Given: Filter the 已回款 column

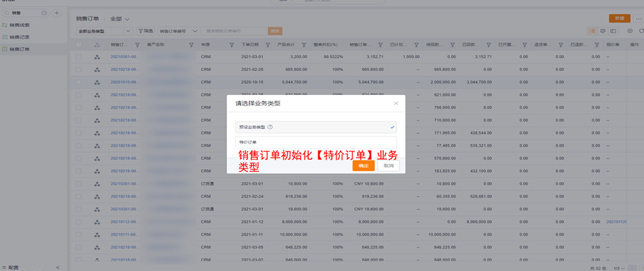Looking at the screenshot, I should tap(489, 44).
